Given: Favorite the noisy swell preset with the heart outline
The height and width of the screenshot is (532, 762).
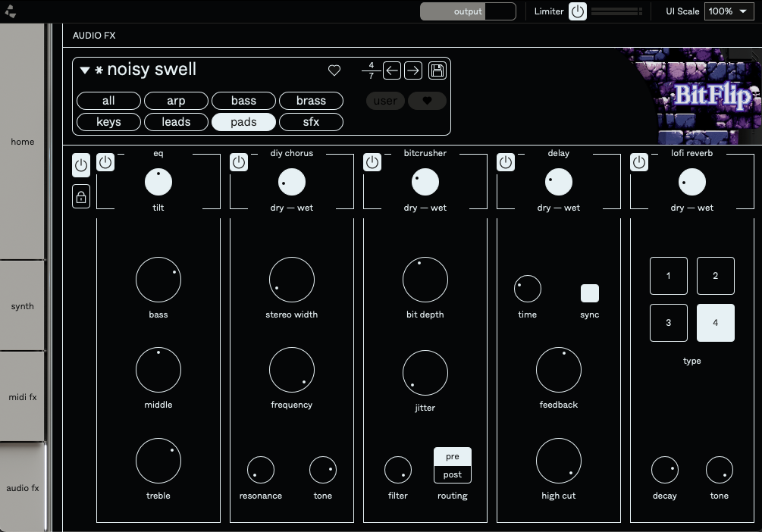Looking at the screenshot, I should (334, 70).
